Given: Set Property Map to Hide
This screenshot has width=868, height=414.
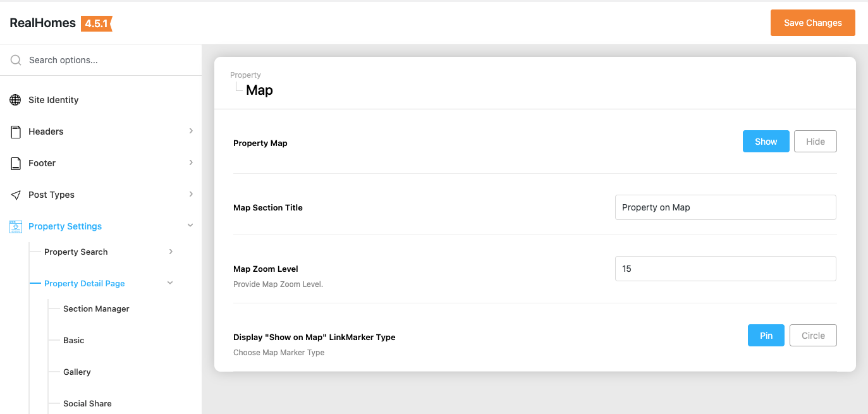Looking at the screenshot, I should pos(815,142).
